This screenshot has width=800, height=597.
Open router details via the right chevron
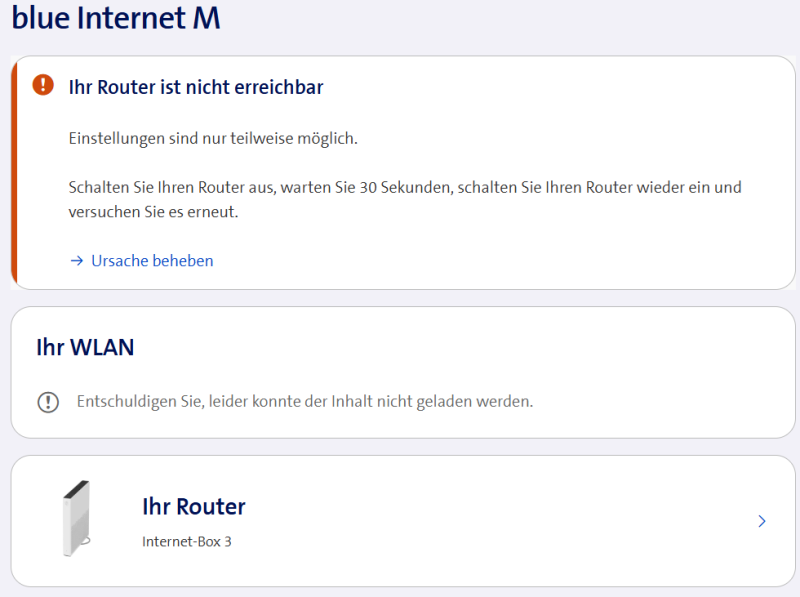tap(762, 521)
